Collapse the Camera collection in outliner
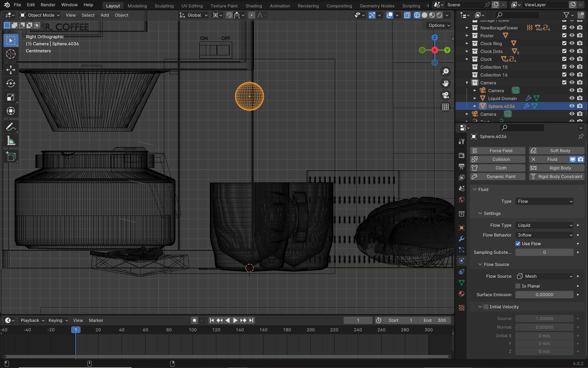Image resolution: width=588 pixels, height=368 pixels. [467, 83]
